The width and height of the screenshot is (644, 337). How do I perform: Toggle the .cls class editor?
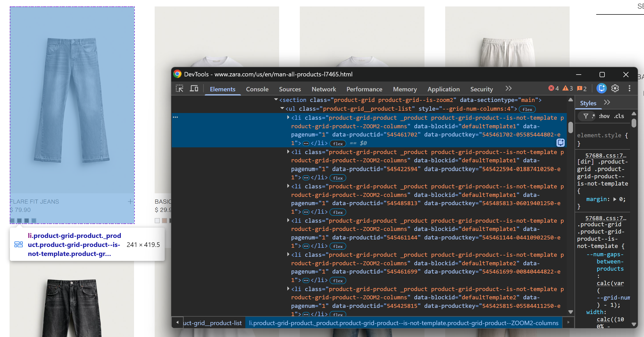click(x=619, y=116)
